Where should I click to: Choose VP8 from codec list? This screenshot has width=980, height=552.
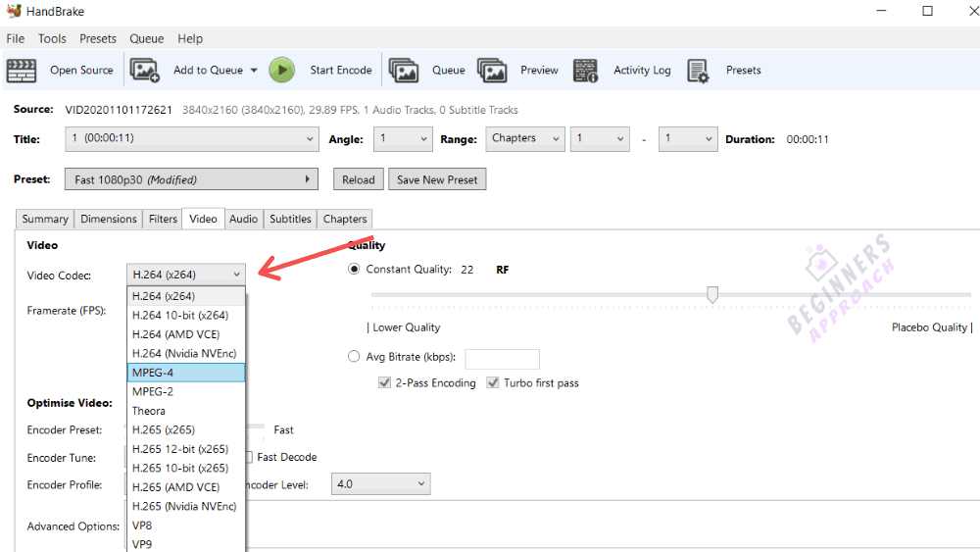pyautogui.click(x=186, y=526)
